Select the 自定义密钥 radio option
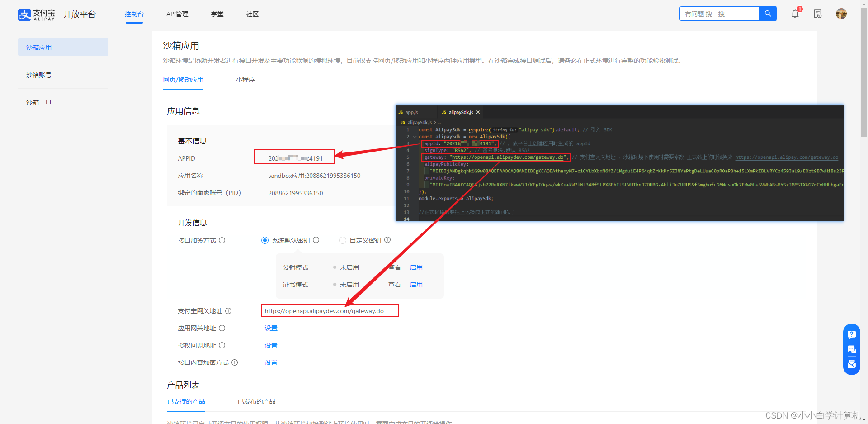Viewport: 868px width, 424px height. (343, 240)
